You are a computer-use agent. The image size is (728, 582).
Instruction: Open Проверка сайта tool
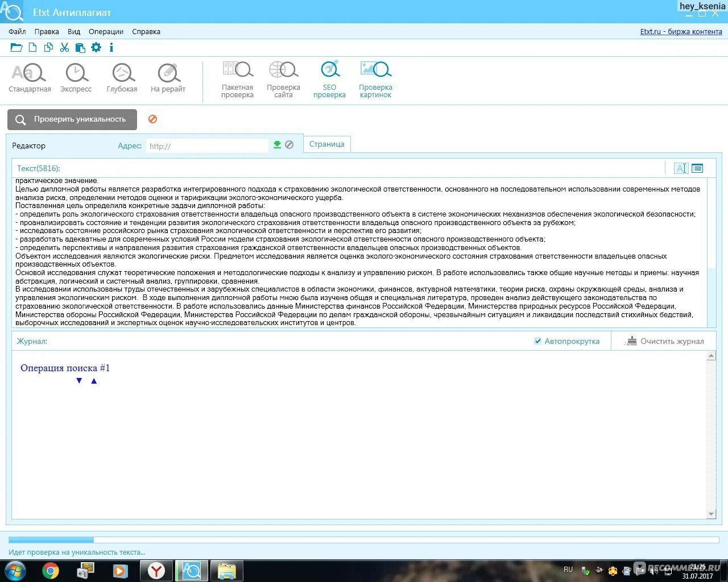coord(283,80)
